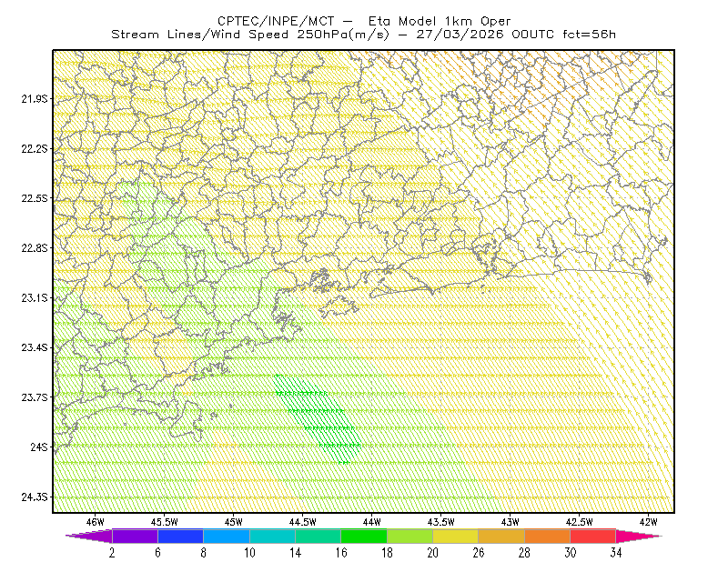Click the 42W longitude axis label

pyautogui.click(x=648, y=522)
